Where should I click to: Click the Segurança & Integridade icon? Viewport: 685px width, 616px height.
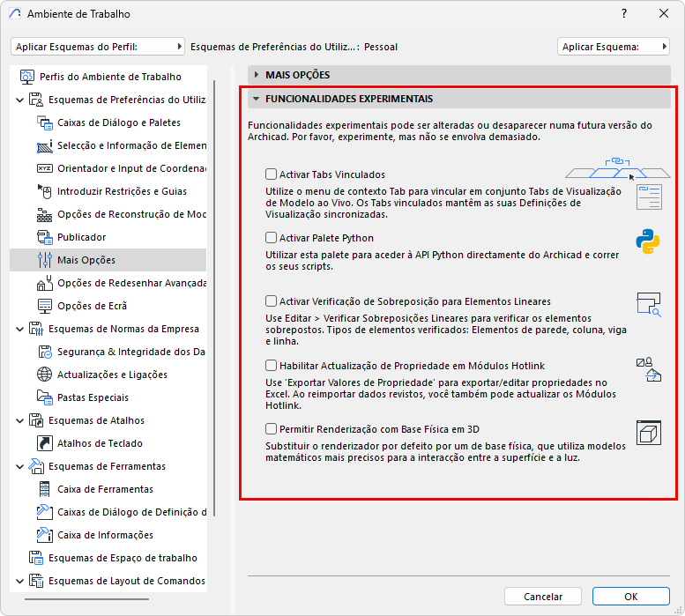45,352
